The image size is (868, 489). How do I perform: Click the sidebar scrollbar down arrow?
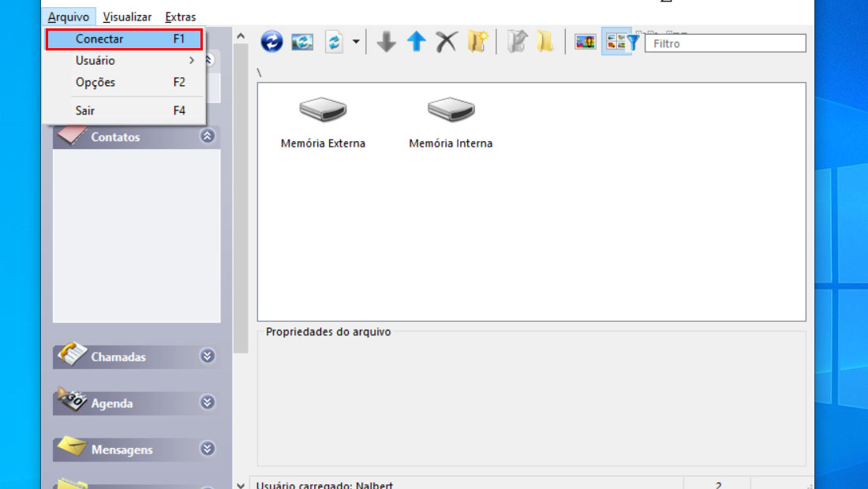(240, 485)
